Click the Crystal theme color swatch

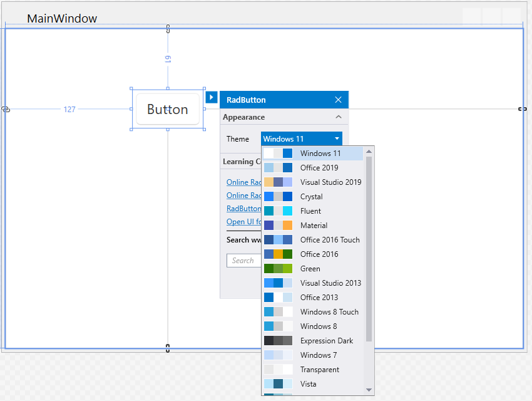point(279,197)
